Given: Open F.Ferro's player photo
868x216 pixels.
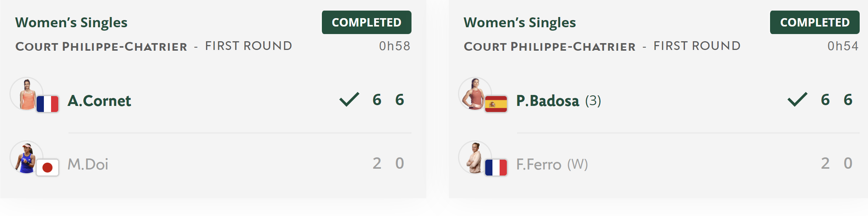Looking at the screenshot, I should click(x=475, y=157).
